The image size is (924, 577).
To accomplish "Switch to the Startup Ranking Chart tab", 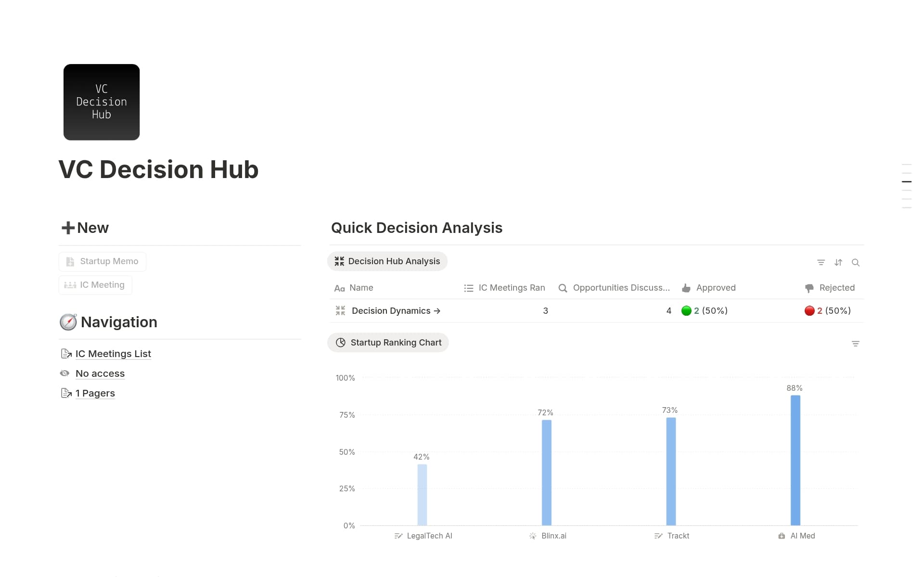I will pos(388,343).
